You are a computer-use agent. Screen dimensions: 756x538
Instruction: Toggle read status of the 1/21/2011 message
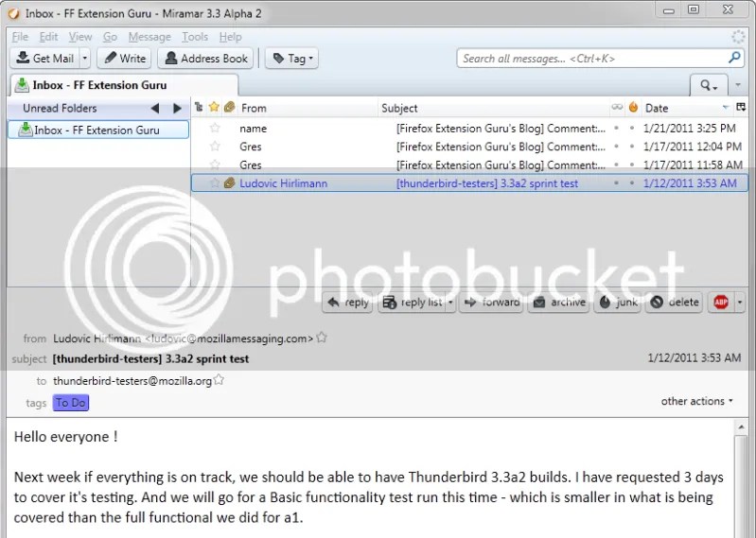coord(616,129)
